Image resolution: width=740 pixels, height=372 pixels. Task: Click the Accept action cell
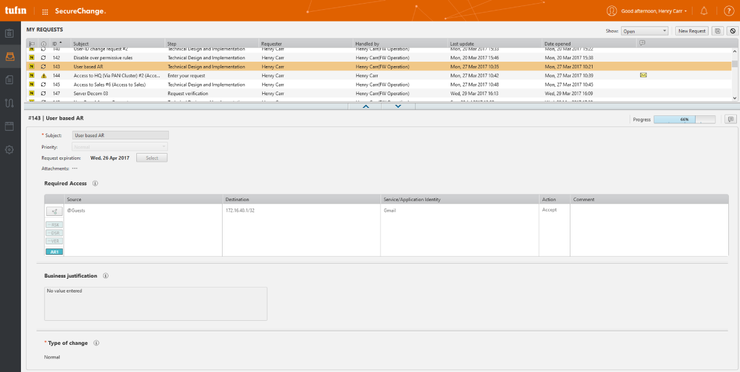tap(555, 230)
